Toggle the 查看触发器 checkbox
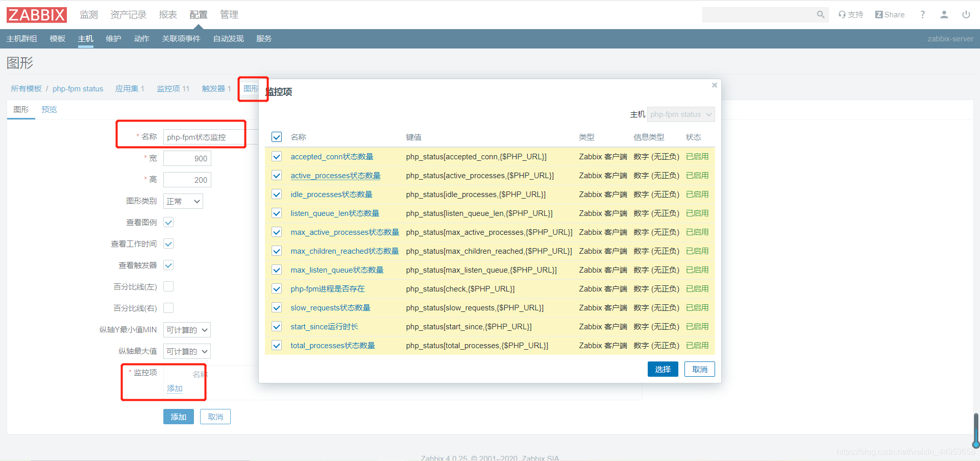Image resolution: width=980 pixels, height=461 pixels. (x=168, y=265)
